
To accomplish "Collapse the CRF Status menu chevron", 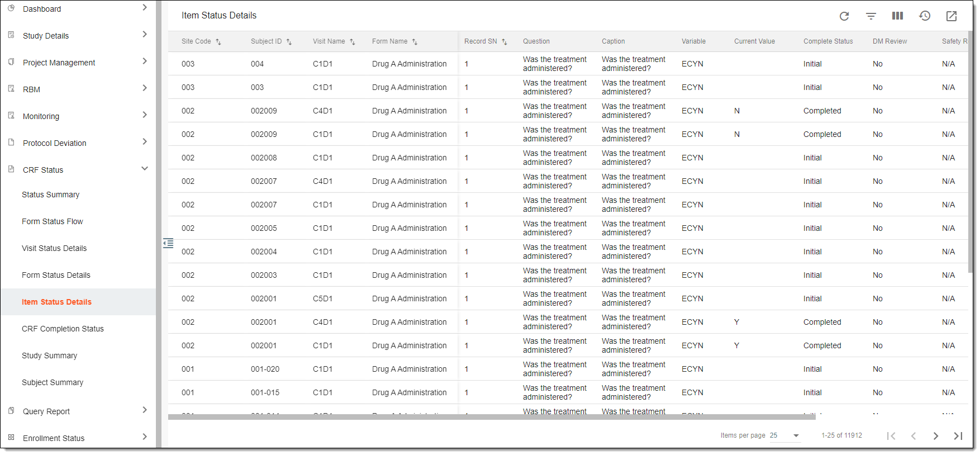I will click(x=145, y=168).
